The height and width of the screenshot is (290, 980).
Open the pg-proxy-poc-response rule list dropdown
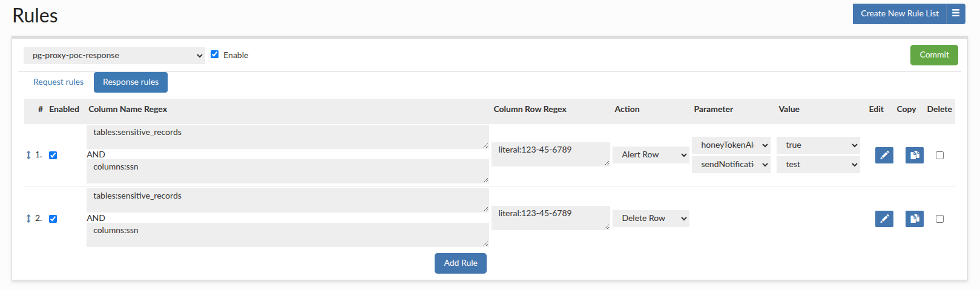(x=114, y=56)
